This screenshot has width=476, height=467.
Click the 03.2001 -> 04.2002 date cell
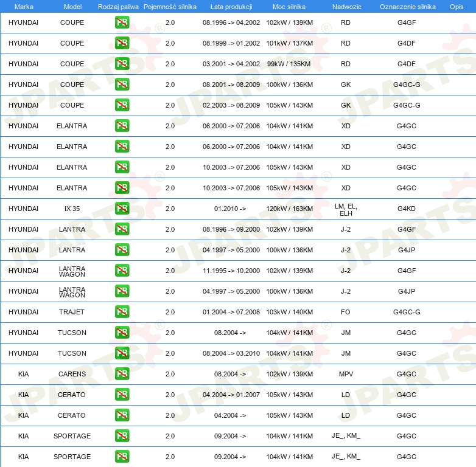pos(231,64)
